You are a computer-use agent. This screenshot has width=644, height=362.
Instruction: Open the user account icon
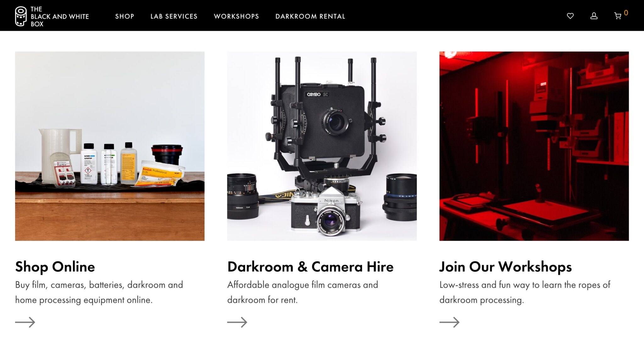coord(594,16)
